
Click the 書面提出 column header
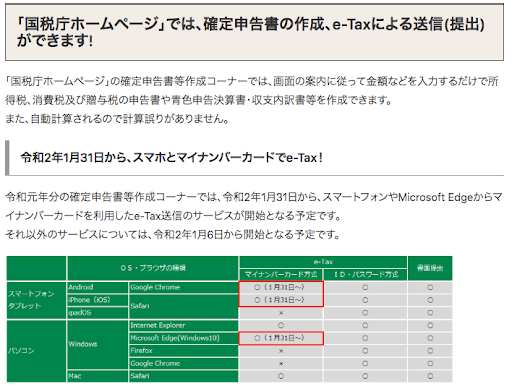tap(430, 268)
